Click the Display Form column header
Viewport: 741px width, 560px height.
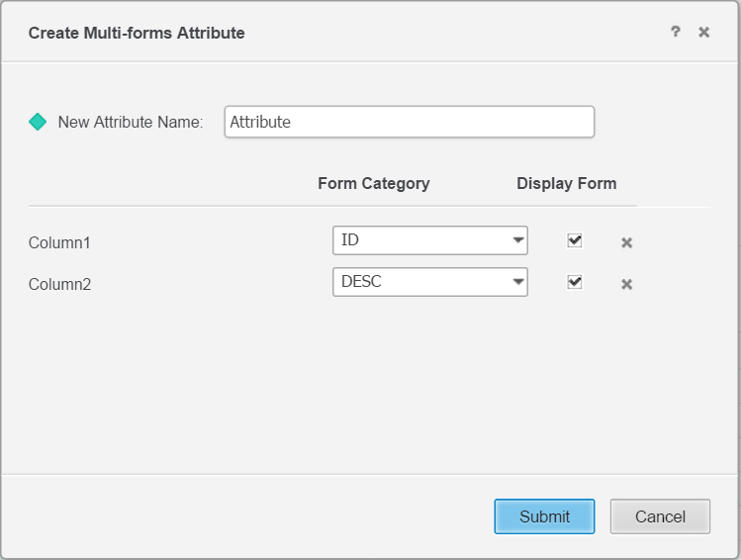point(566,183)
